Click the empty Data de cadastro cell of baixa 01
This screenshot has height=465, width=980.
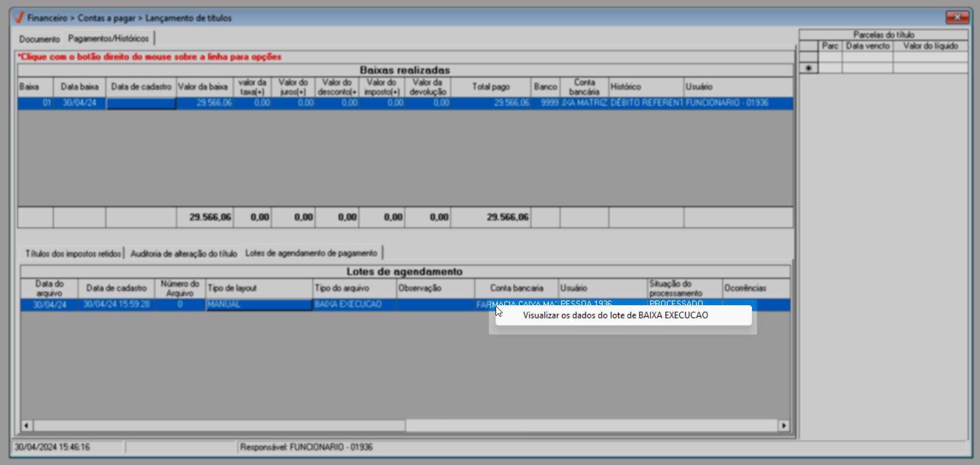click(141, 103)
